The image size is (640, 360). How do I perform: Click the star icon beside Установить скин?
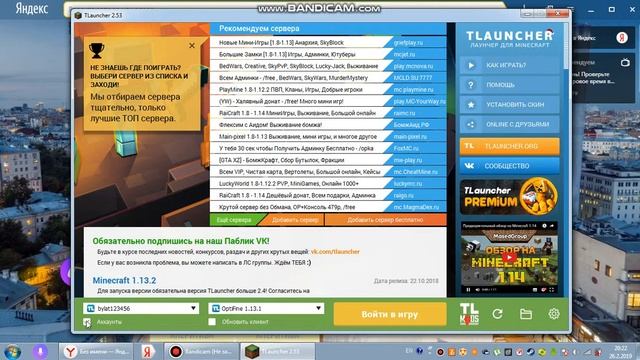[471, 104]
